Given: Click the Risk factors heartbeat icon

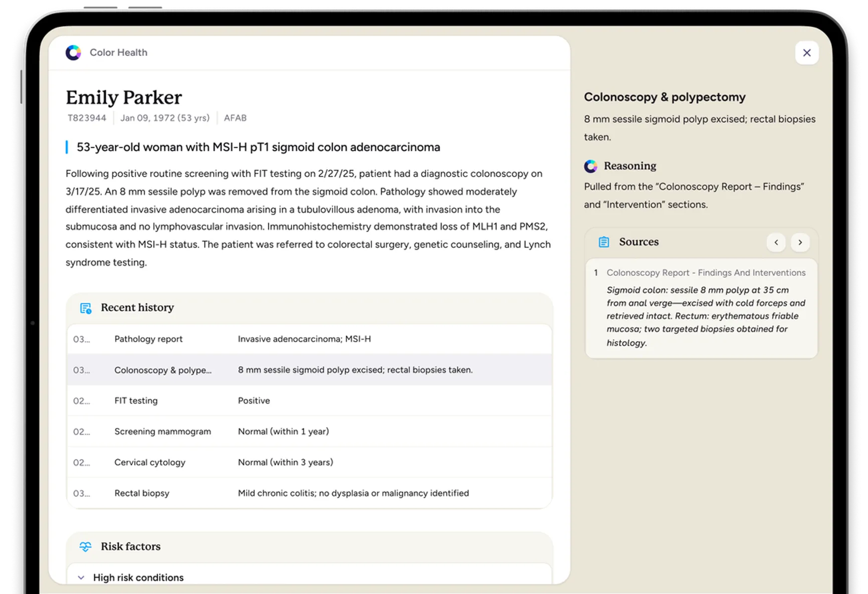Looking at the screenshot, I should click(x=85, y=547).
